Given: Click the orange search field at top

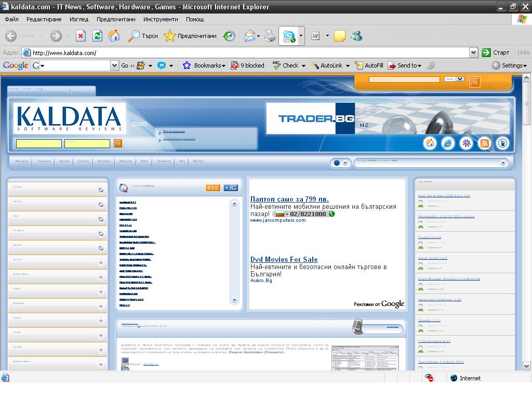Looking at the screenshot, I should [x=404, y=79].
